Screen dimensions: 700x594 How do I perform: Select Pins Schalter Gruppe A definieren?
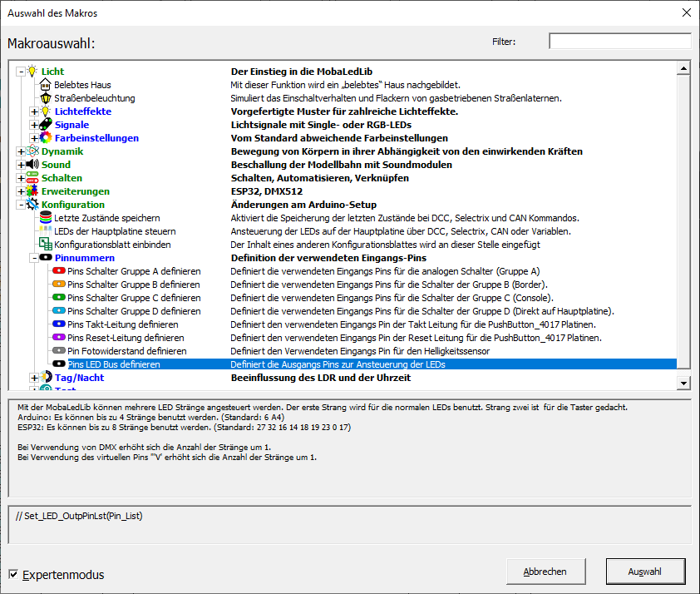tap(133, 271)
